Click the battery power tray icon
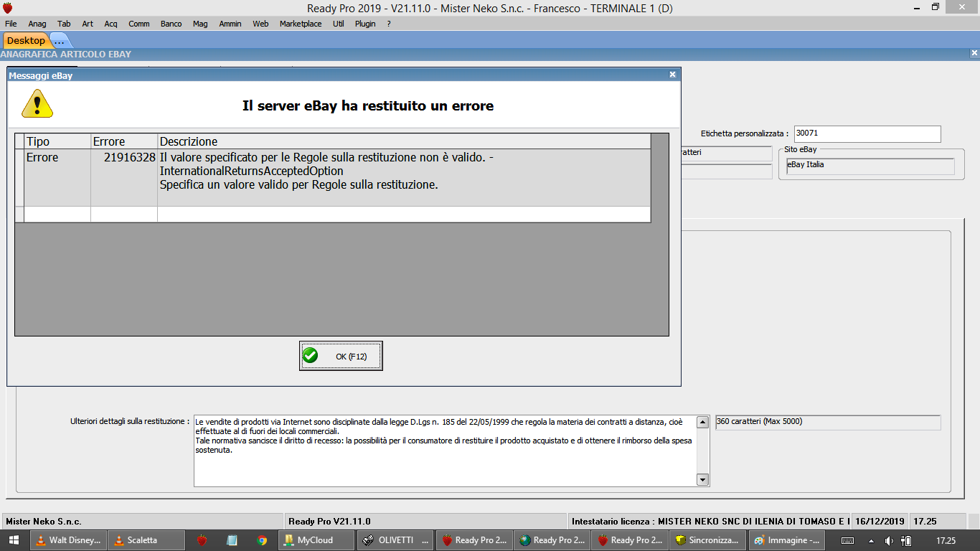This screenshot has height=551, width=980. tap(906, 540)
